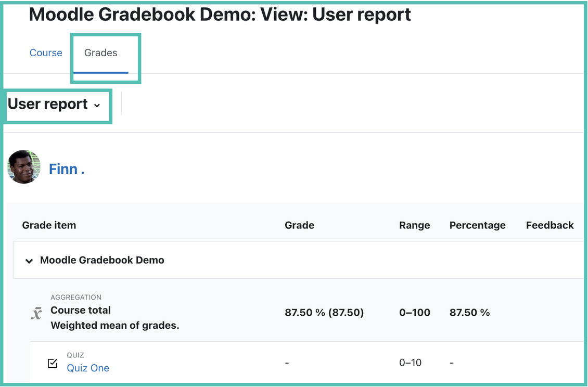
Task: Click the Quiz One checkbox-style quiz icon
Action: tap(53, 363)
